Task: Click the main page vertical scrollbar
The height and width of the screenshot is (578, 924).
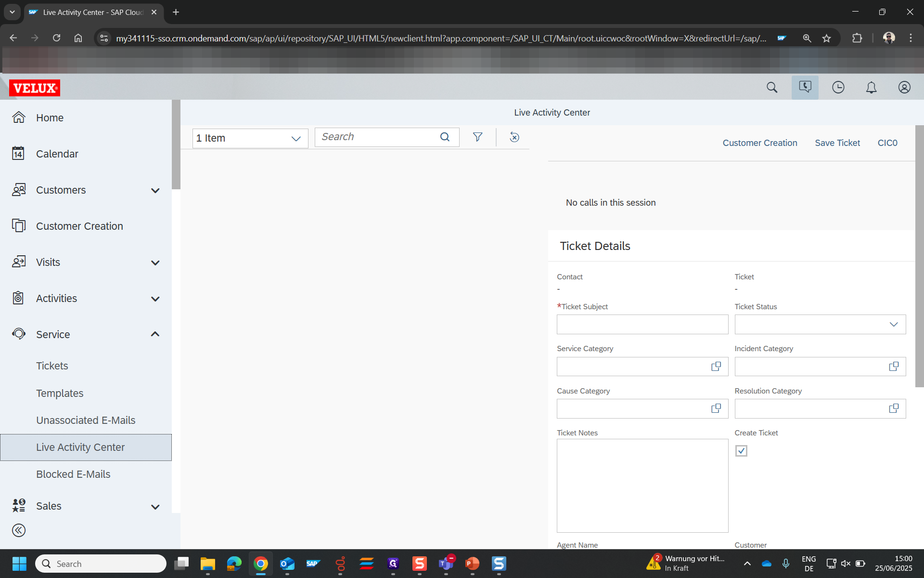Action: [919, 256]
